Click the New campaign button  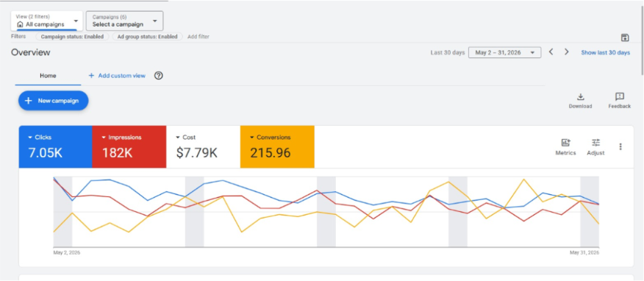pos(54,101)
